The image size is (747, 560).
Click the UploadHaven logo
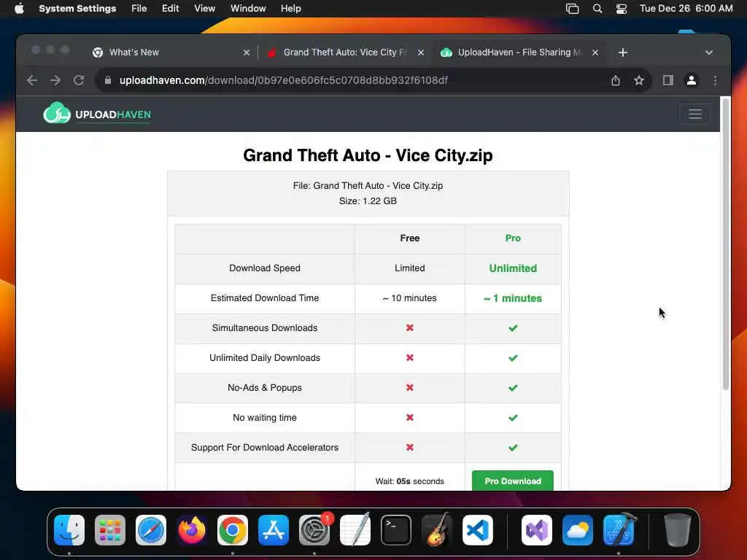[x=97, y=113]
